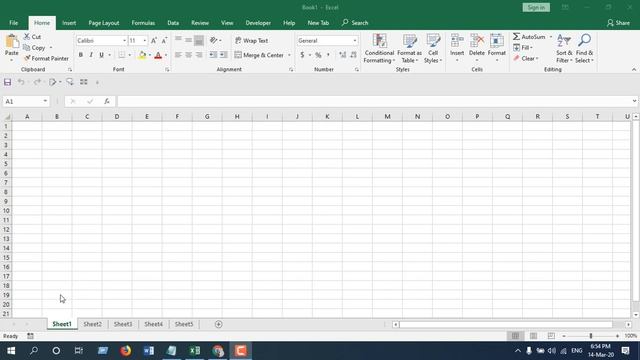Screen dimensions: 640x360
Task: Switch to the Data tab
Action: [173, 23]
